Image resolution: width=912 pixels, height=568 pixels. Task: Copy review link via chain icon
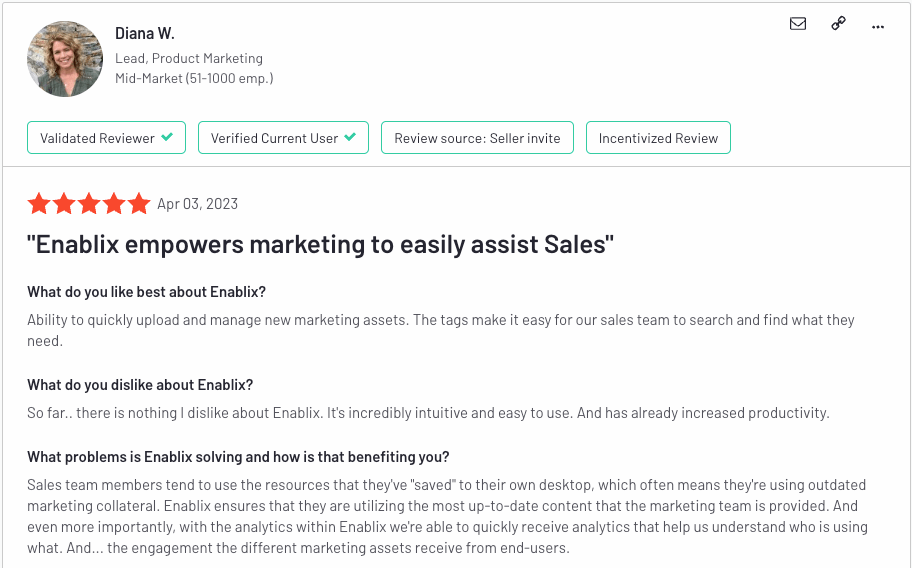click(x=838, y=23)
